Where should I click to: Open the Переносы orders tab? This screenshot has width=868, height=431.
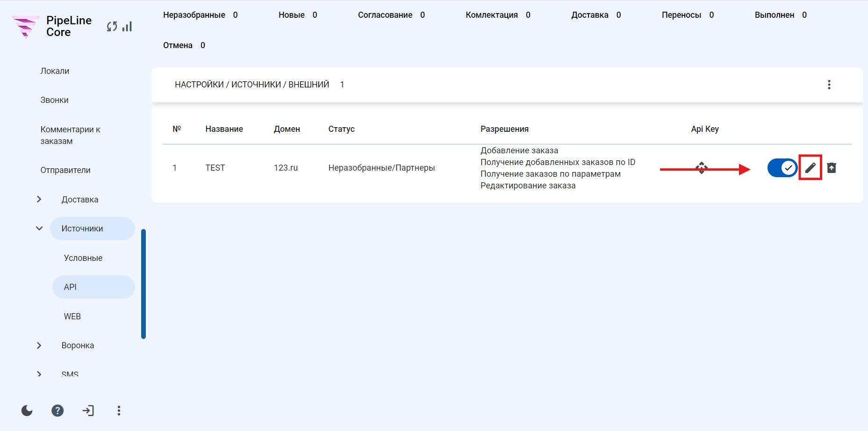point(688,15)
